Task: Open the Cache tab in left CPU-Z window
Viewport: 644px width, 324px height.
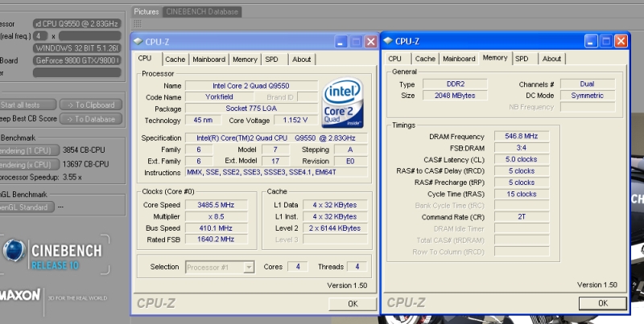Action: (x=175, y=59)
